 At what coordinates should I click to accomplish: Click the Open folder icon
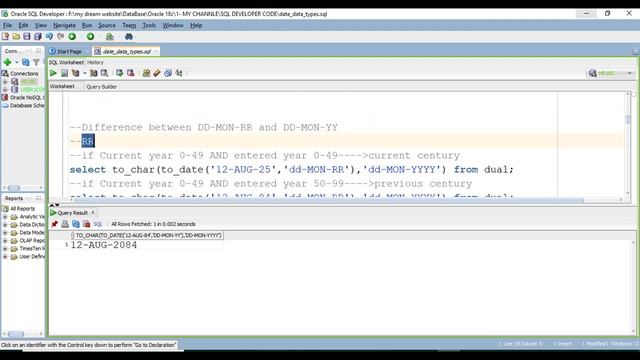click(x=16, y=37)
